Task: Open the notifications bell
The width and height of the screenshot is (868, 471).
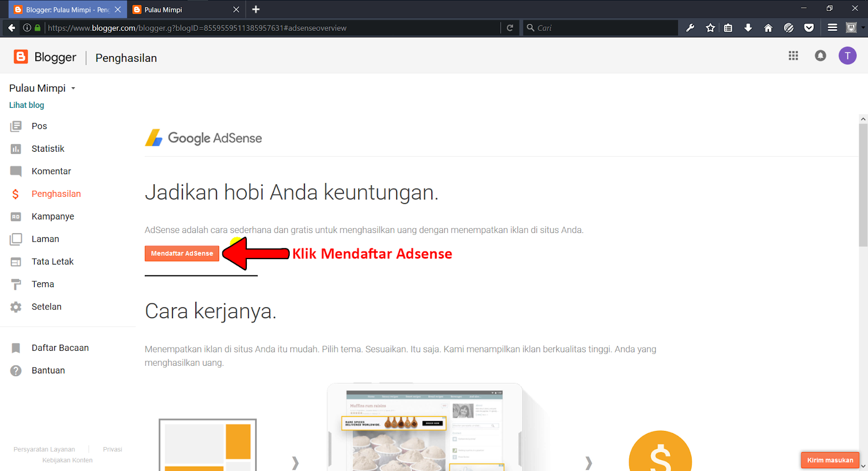Action: pyautogui.click(x=820, y=55)
